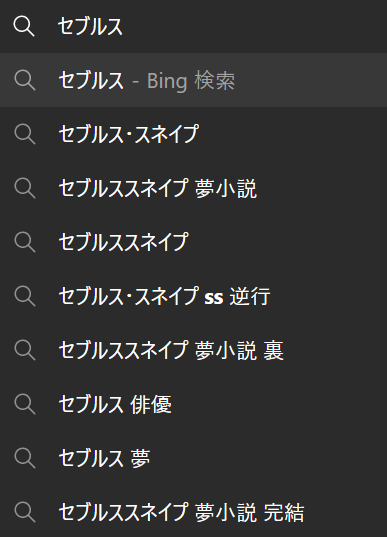Choose the suggestion セブルス･スネイプ

point(194,134)
